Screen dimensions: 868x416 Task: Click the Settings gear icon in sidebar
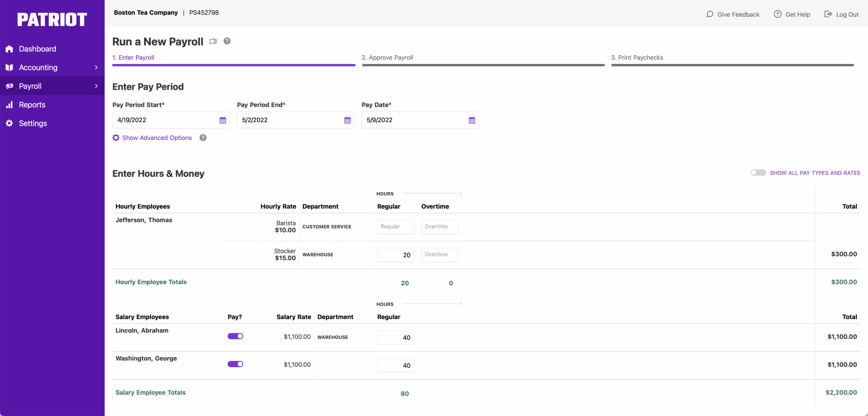[x=9, y=123]
